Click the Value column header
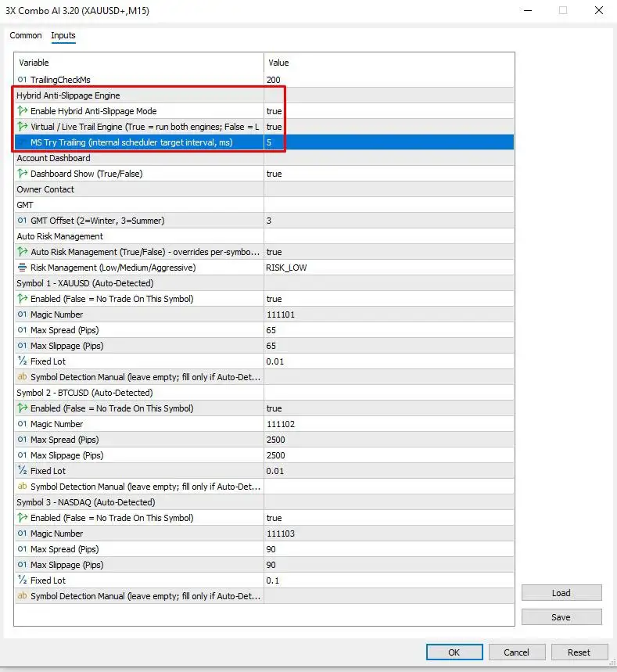Viewport: 617px width, 672px height. 389,63
